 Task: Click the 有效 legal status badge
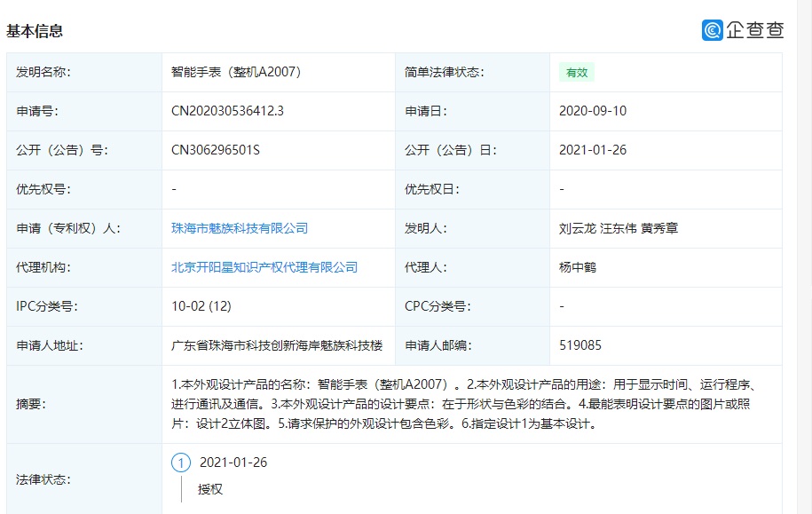pos(576,73)
